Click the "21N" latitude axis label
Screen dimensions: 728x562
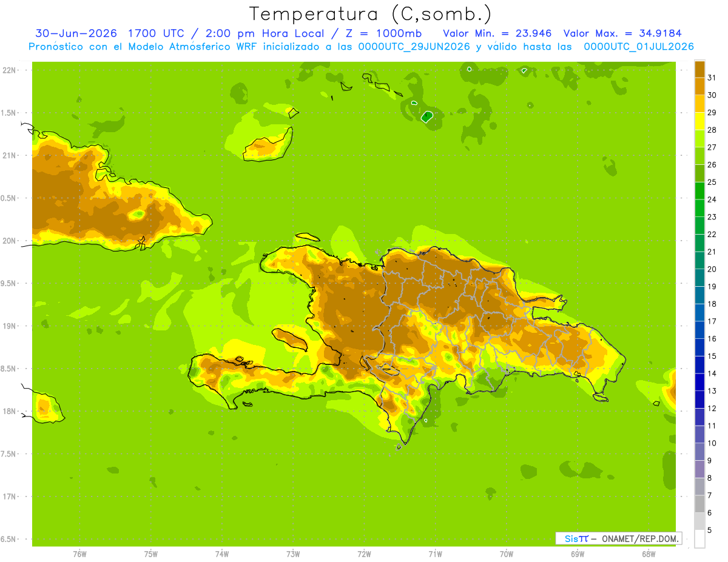point(10,156)
